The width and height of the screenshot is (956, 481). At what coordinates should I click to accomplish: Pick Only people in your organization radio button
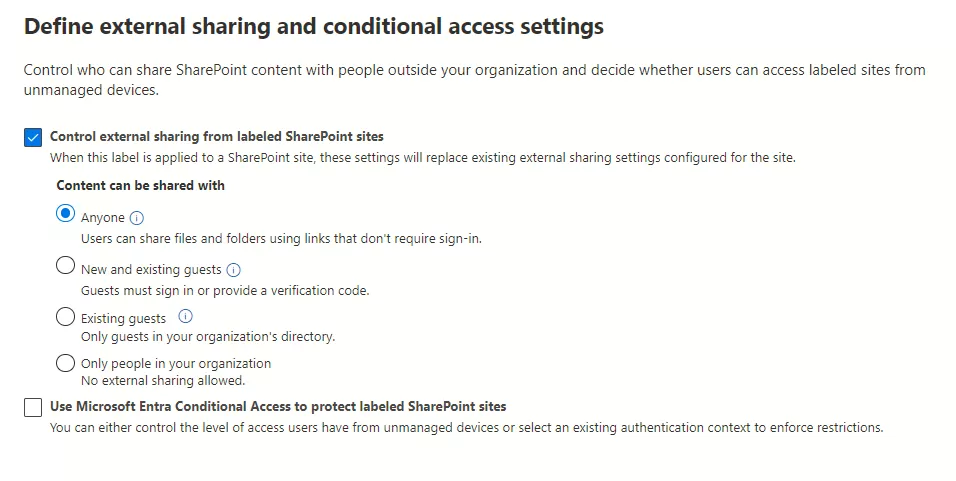click(x=66, y=363)
